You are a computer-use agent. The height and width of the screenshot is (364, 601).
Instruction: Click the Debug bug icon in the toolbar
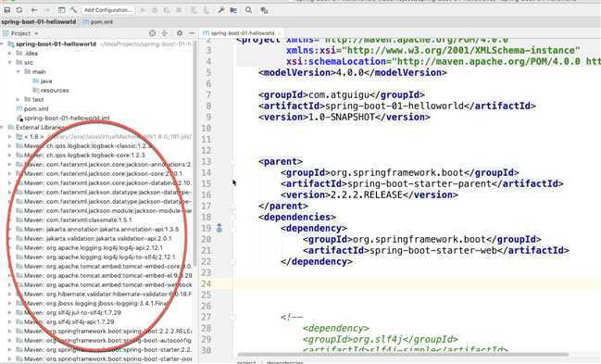(x=155, y=10)
